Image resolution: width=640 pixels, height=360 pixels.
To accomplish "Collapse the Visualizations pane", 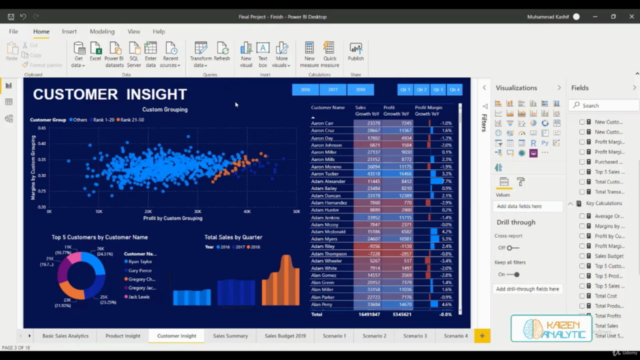I will [x=559, y=88].
